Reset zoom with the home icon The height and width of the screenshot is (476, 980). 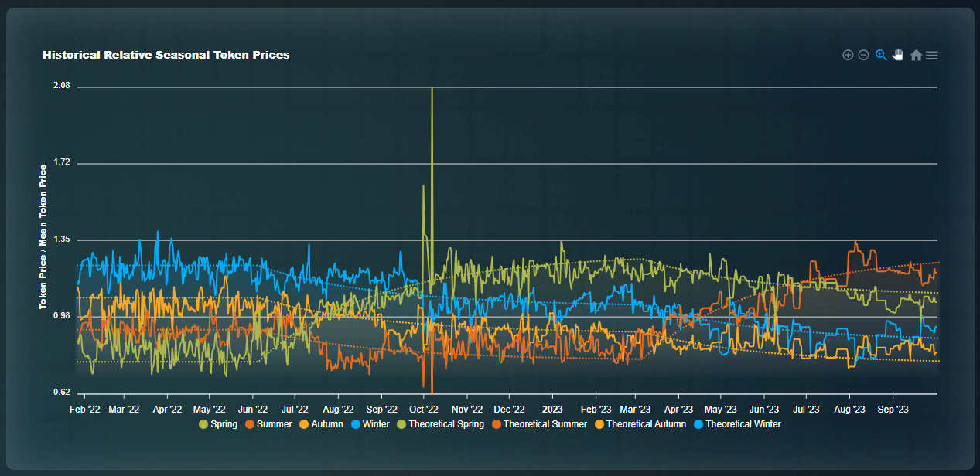[916, 55]
